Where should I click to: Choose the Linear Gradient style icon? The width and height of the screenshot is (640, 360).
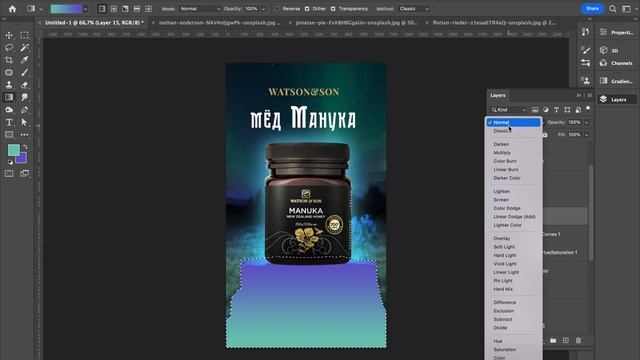click(x=102, y=9)
